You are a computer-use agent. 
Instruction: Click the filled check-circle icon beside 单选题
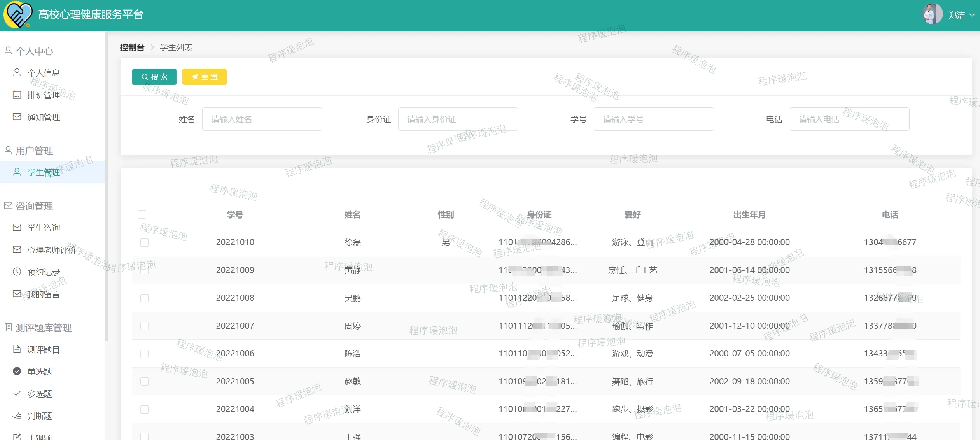pyautogui.click(x=17, y=372)
